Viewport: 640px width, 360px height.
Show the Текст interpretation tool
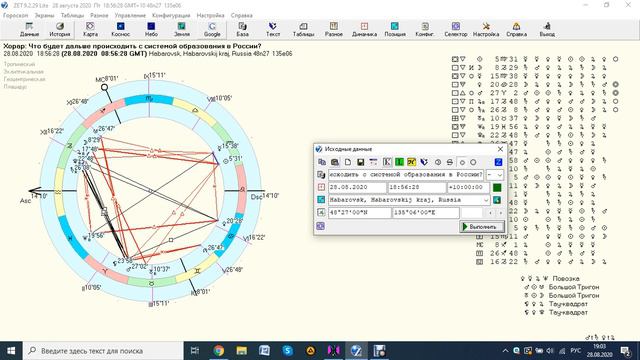[x=273, y=30]
